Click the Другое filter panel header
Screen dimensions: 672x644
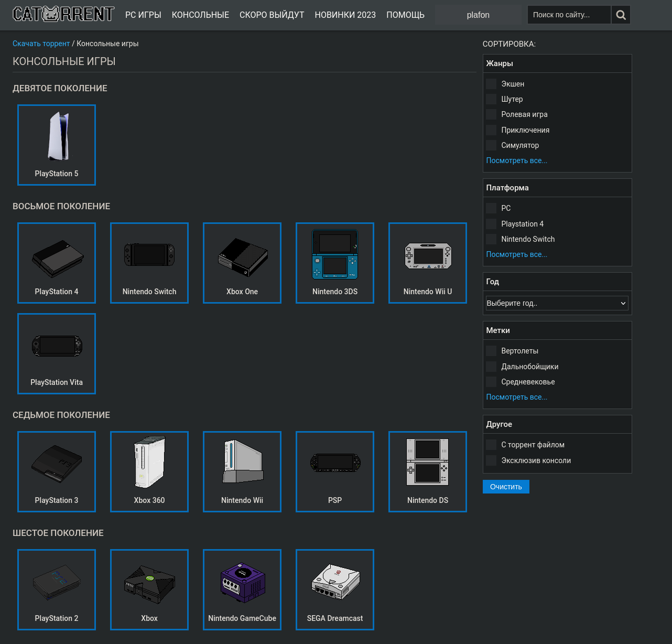(557, 424)
